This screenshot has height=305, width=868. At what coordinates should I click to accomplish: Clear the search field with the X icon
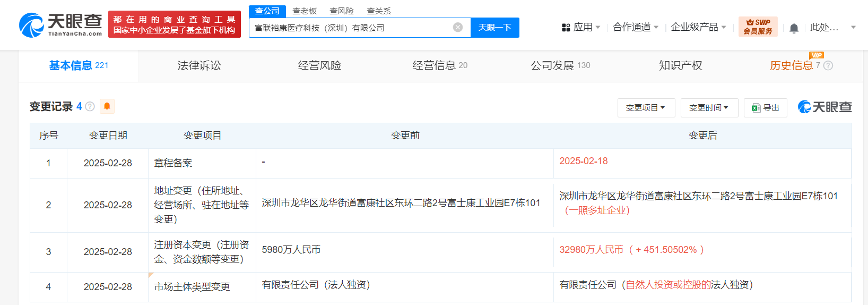click(458, 28)
